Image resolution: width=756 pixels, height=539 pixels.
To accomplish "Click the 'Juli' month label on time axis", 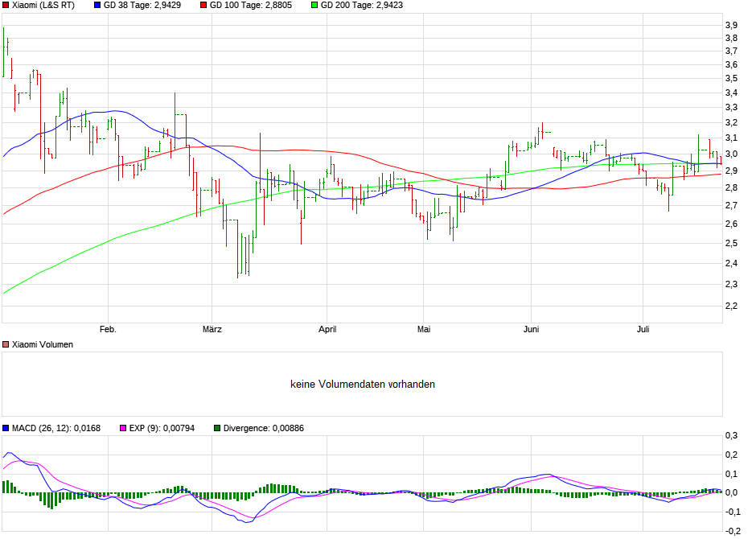I will click(x=643, y=329).
